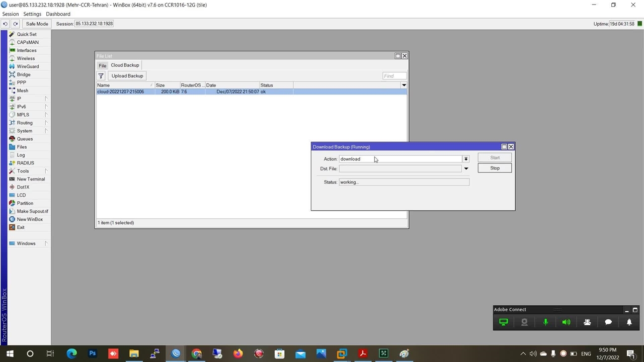Click the filter funnel icon in File List

[101, 76]
